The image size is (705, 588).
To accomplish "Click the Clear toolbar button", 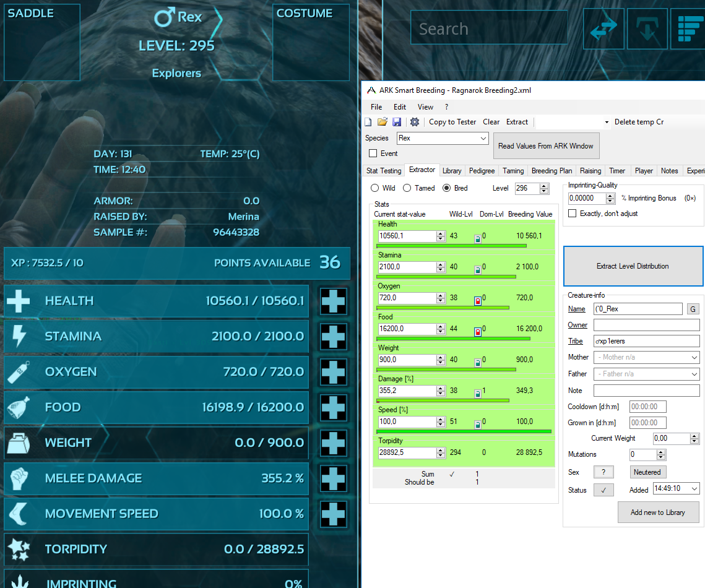I will (491, 122).
